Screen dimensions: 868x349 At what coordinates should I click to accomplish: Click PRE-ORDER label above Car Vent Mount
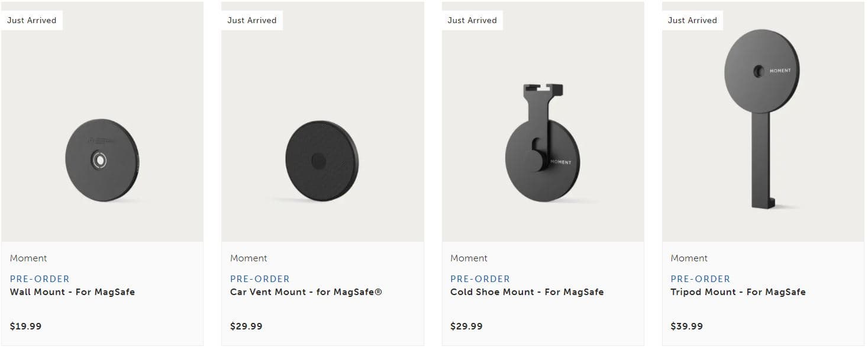coord(260,278)
